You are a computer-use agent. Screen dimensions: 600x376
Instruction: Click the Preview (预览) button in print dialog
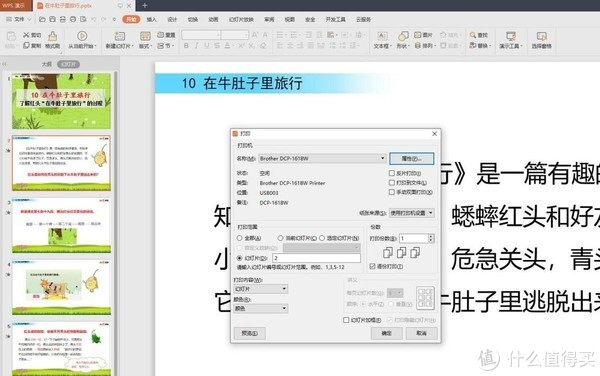coord(249,333)
